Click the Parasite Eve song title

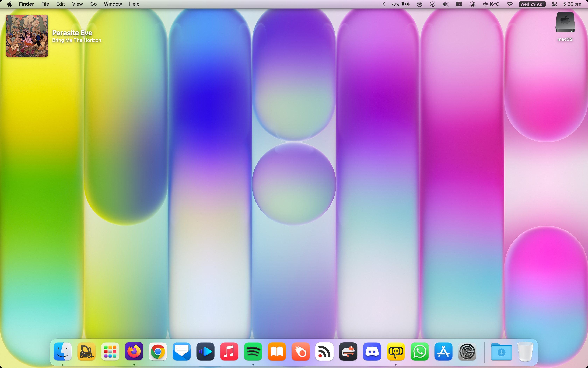[x=72, y=33]
